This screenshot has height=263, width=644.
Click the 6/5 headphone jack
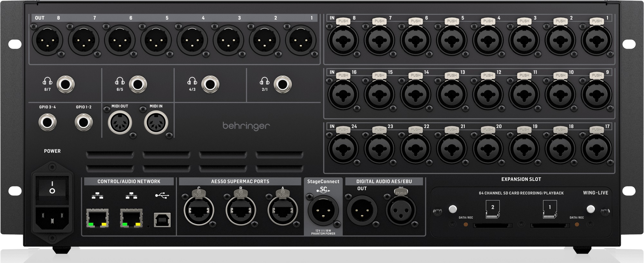pyautogui.click(x=138, y=85)
